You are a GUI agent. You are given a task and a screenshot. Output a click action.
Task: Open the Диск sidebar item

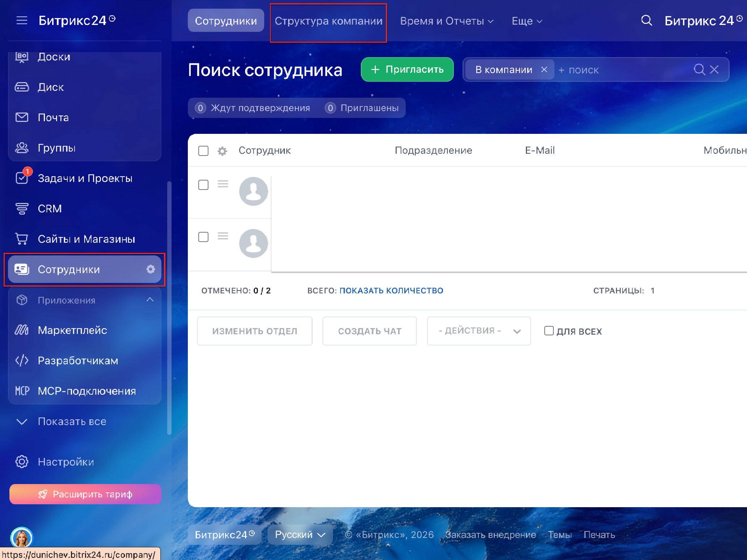[x=51, y=87]
